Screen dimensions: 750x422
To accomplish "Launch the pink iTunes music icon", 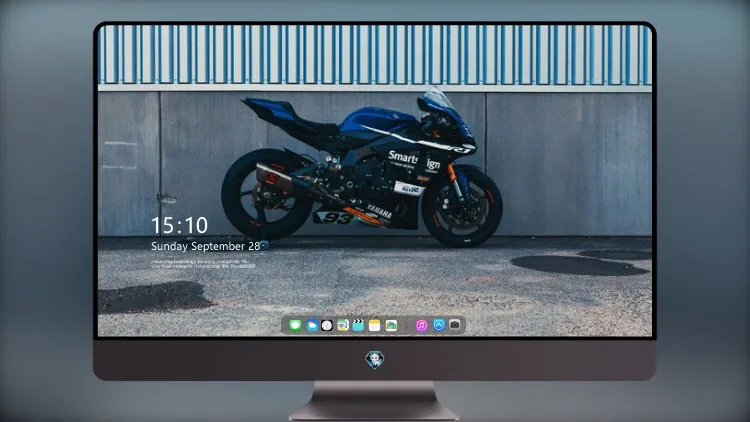I will tap(421, 325).
